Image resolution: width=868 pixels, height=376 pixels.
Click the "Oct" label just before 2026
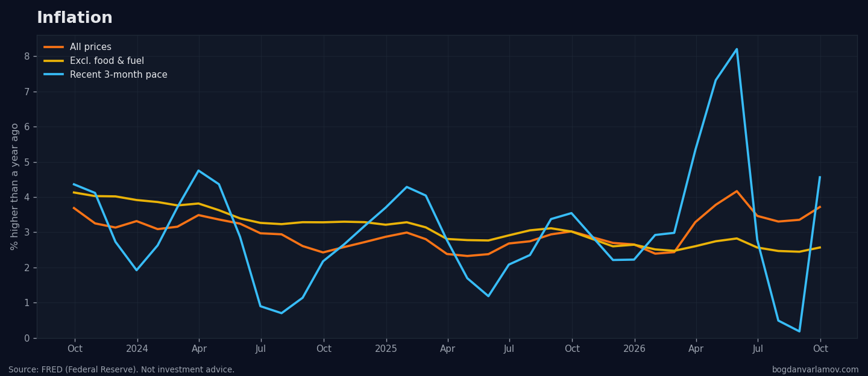[x=572, y=349]
